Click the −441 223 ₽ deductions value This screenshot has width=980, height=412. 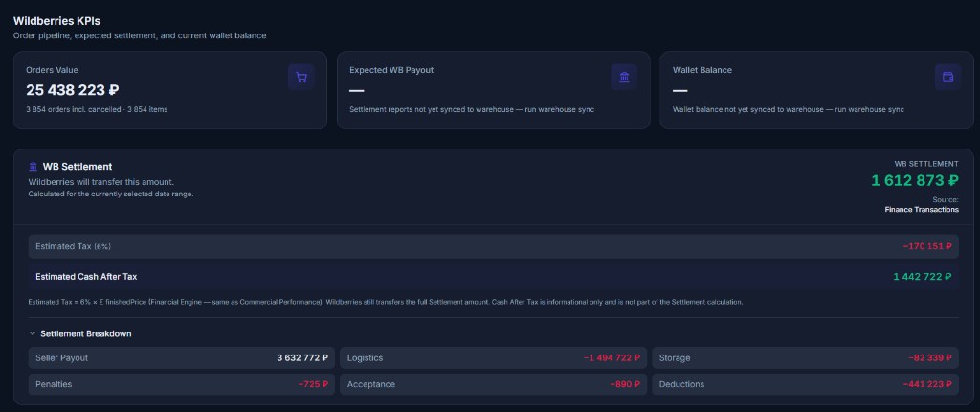point(927,384)
